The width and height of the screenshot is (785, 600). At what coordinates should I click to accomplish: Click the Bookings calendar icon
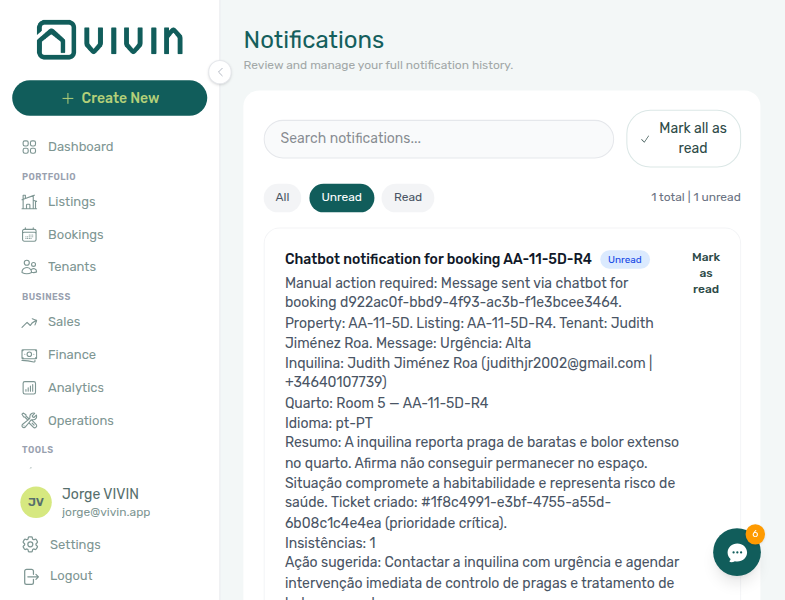29,234
